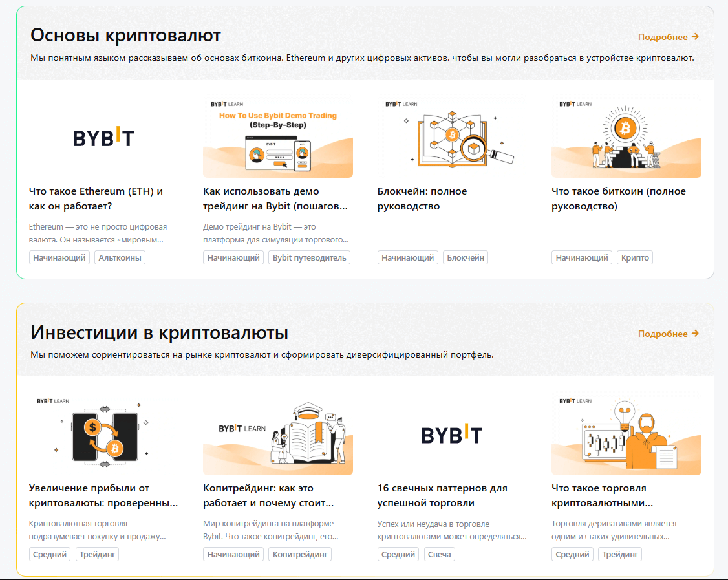
Task: Click the 'Основы криптовалют' section heading
Action: tap(125, 36)
